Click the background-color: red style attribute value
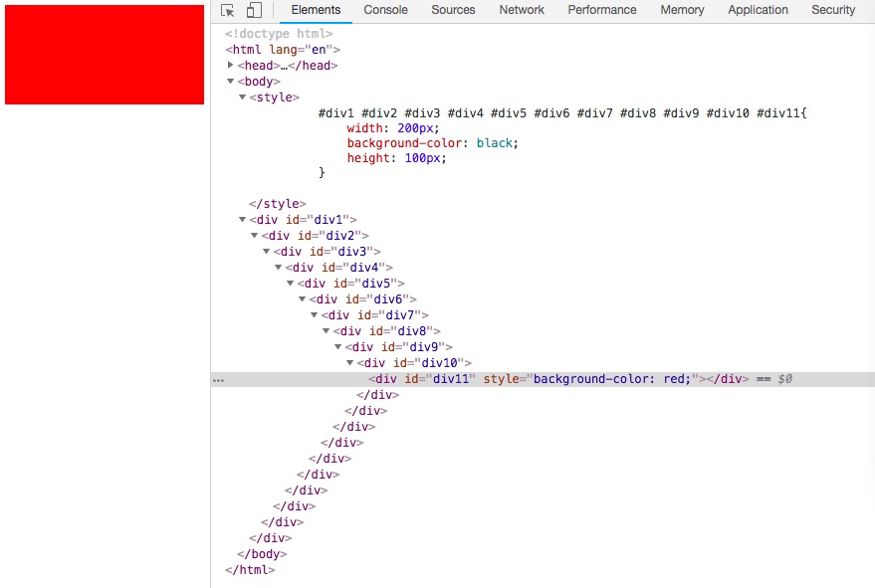Screen dimensions: 875x588 tap(612, 379)
